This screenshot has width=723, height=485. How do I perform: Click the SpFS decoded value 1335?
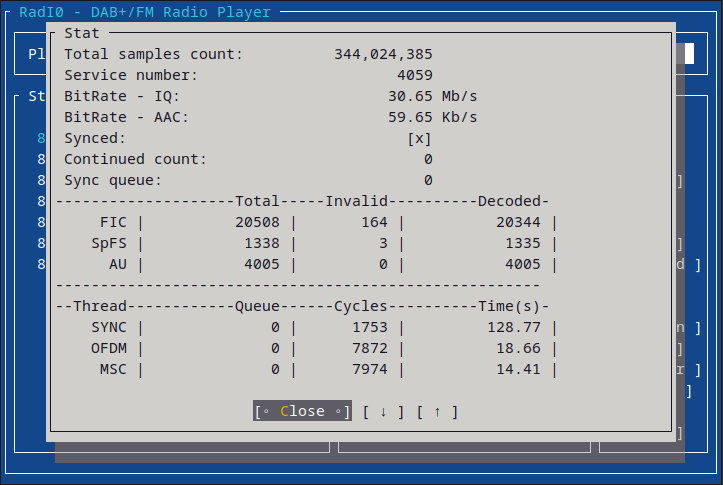[x=523, y=243]
